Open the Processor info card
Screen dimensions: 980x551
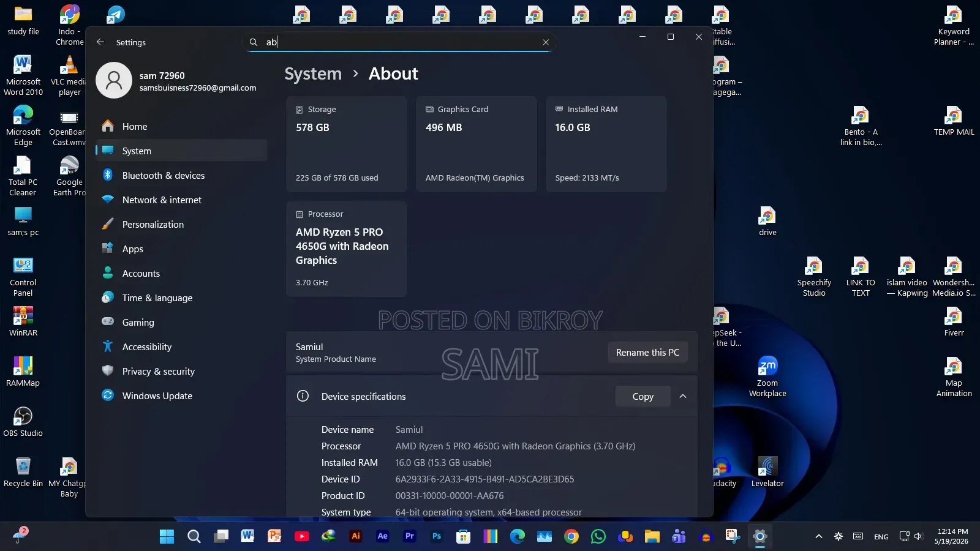(x=347, y=249)
